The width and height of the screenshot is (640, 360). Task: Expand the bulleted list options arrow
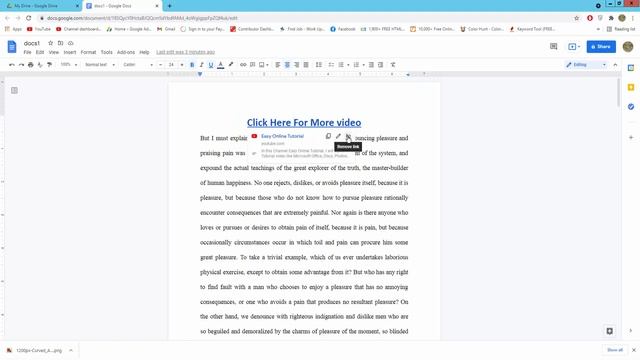click(348, 65)
